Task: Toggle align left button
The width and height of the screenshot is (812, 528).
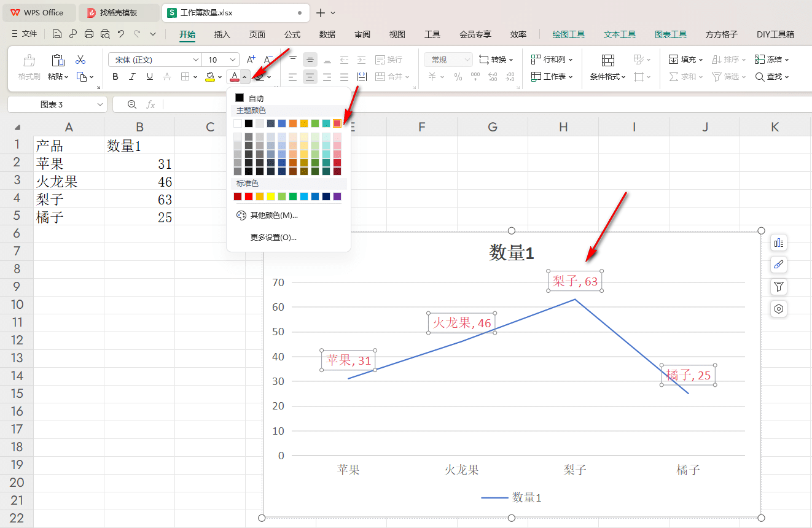Action: tap(292, 77)
